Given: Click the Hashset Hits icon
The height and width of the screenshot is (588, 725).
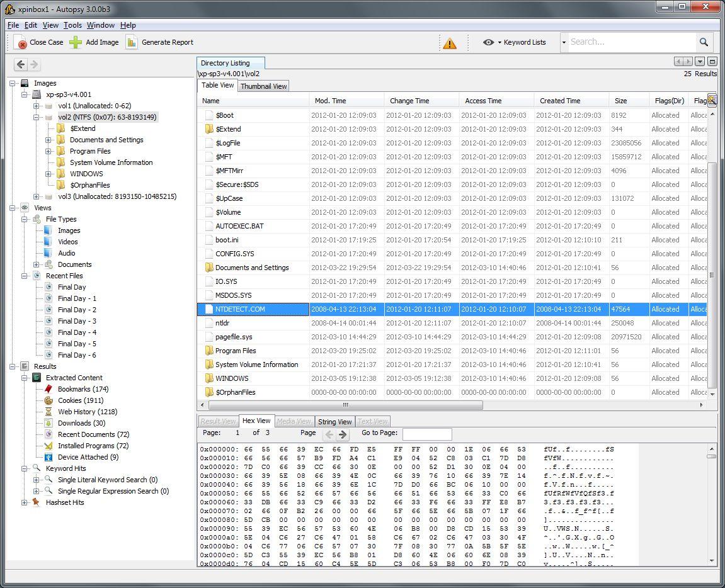Looking at the screenshot, I should click(x=36, y=502).
